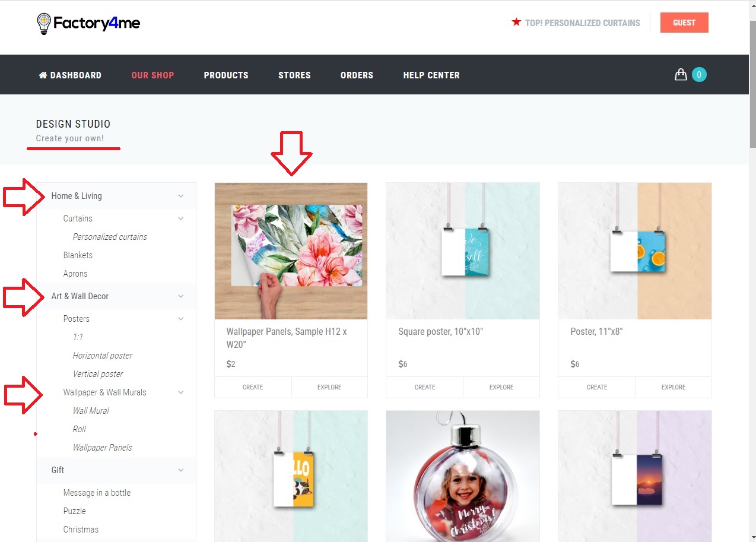
Task: Collapse the Home & Living category chevron
Action: (x=181, y=196)
